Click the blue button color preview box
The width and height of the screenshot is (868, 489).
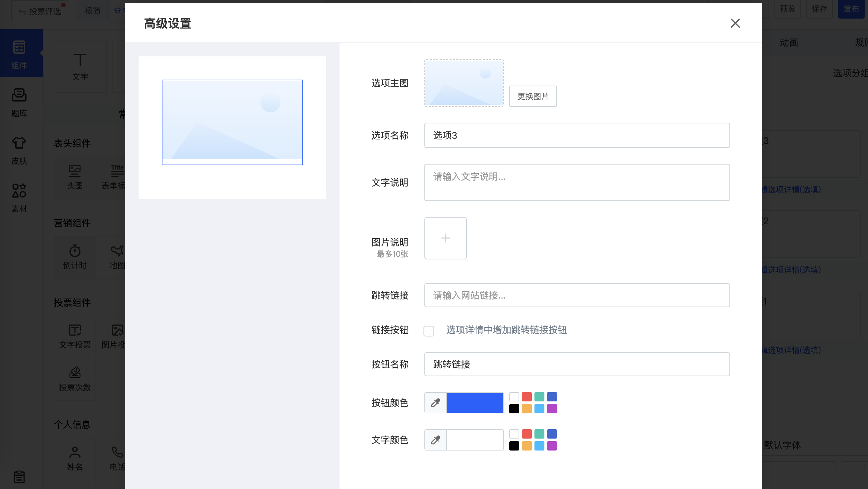[x=475, y=403]
